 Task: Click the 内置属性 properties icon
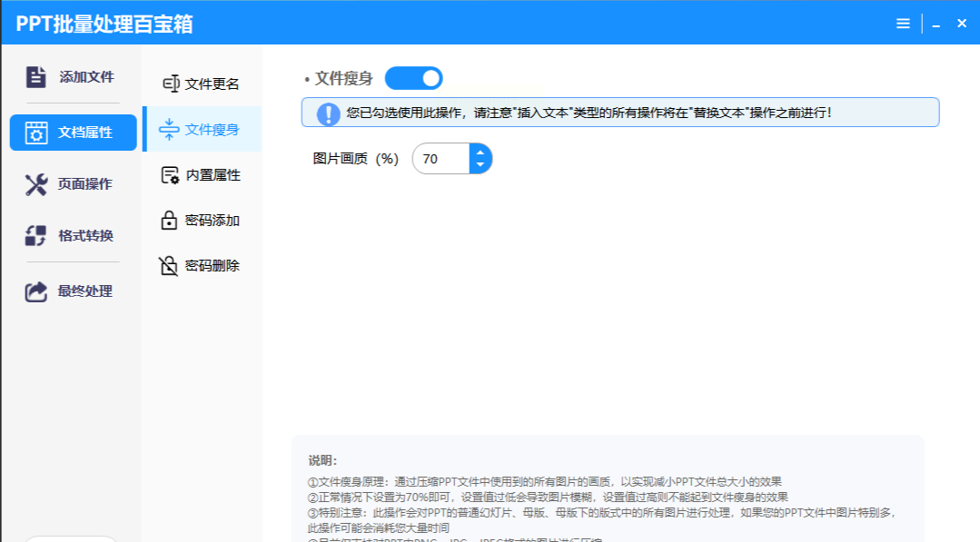[x=170, y=175]
